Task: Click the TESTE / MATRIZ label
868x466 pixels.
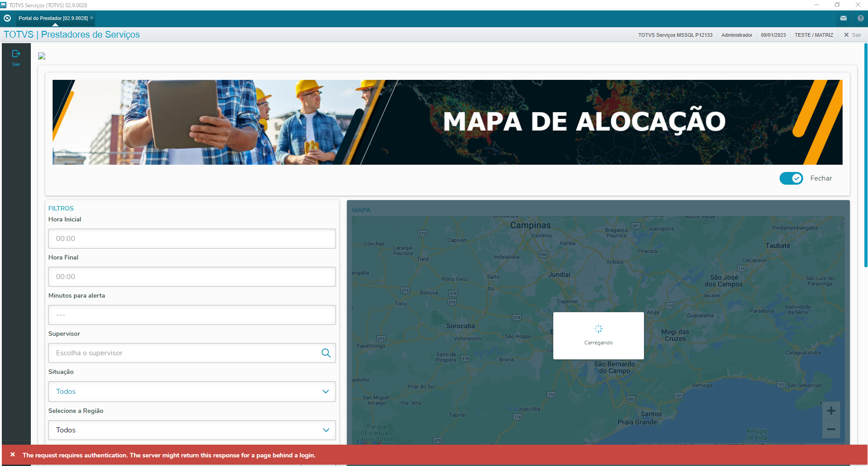Action: point(814,35)
